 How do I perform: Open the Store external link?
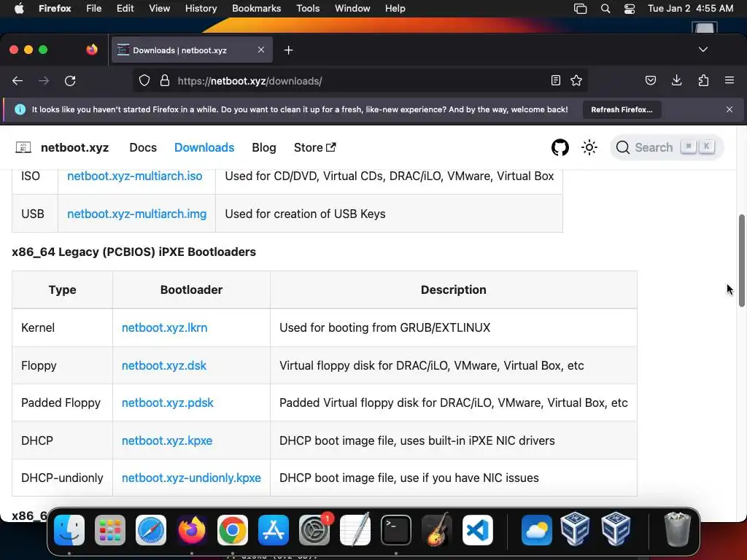click(315, 147)
